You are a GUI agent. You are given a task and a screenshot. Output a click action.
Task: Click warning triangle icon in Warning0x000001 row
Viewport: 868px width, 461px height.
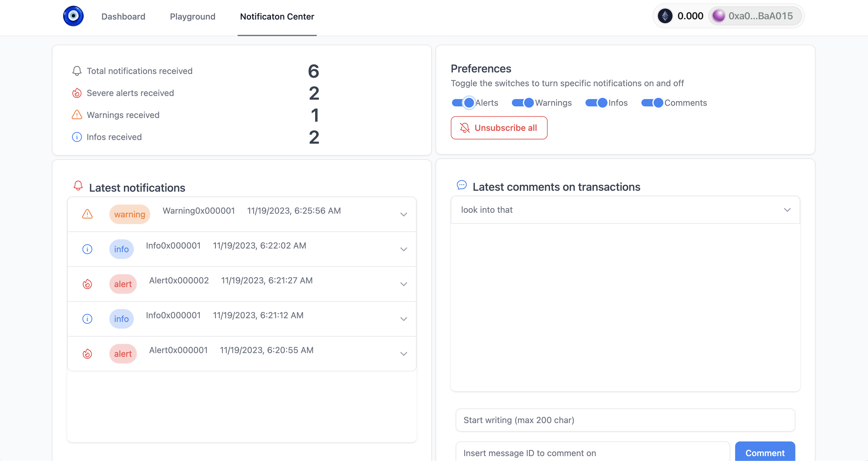click(x=87, y=214)
